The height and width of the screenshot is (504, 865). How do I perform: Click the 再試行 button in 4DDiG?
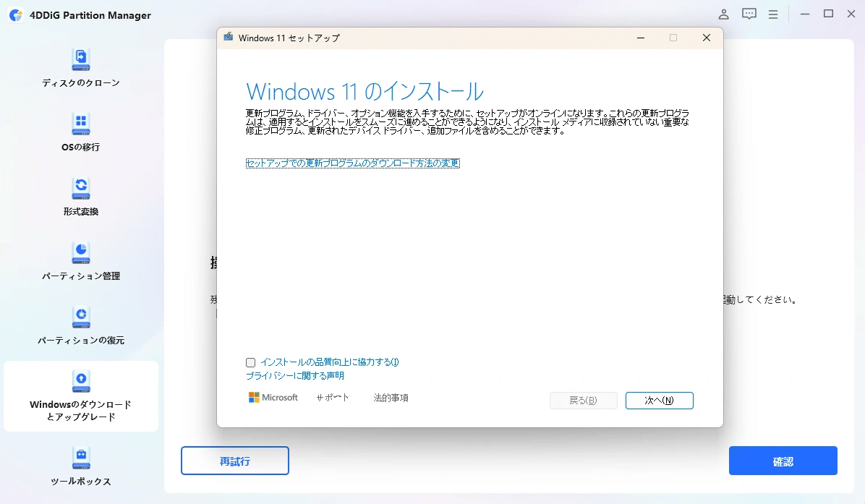[x=235, y=461]
